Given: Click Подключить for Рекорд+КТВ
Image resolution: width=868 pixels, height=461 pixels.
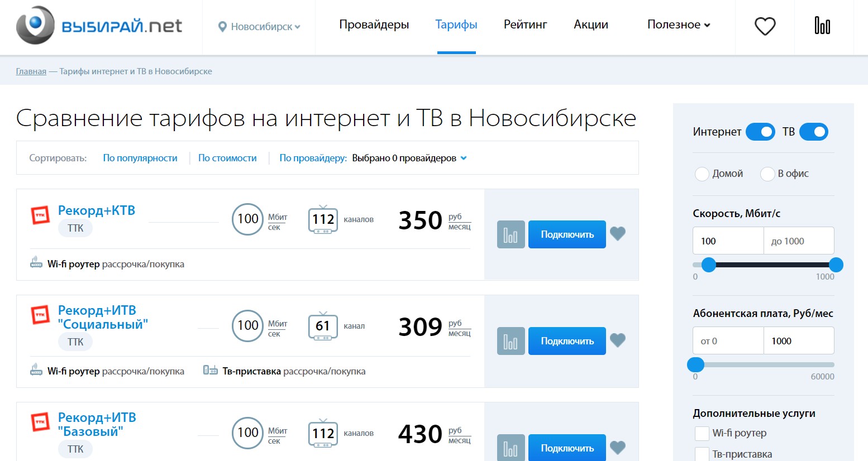Looking at the screenshot, I should 567,234.
